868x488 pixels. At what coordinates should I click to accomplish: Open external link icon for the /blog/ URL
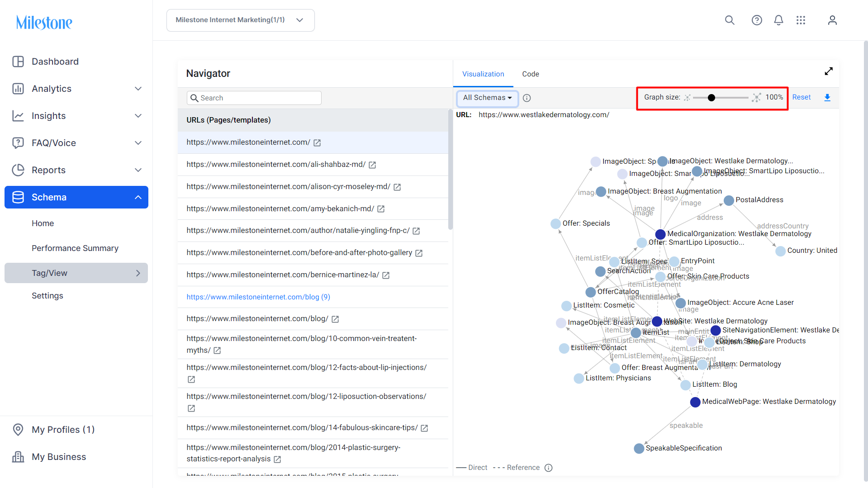(335, 319)
